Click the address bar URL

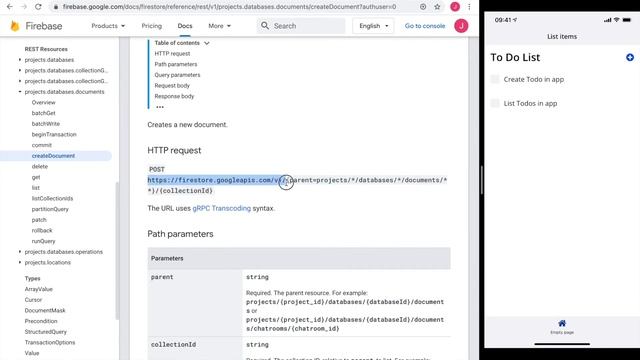229,7
